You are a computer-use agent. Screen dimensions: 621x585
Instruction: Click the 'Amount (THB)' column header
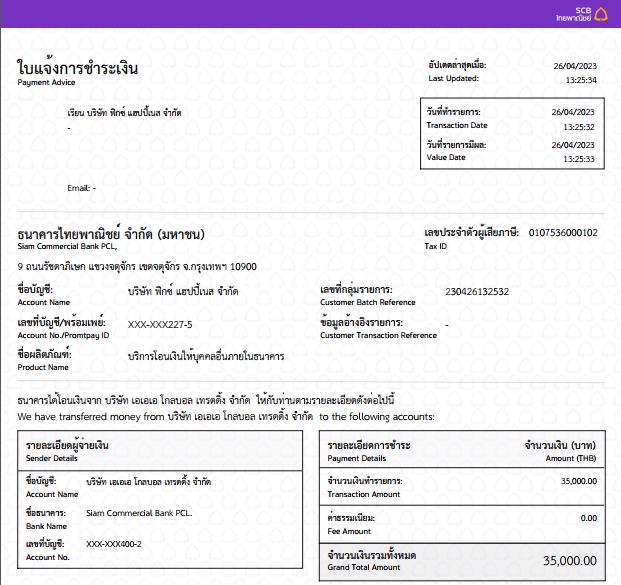pos(571,458)
